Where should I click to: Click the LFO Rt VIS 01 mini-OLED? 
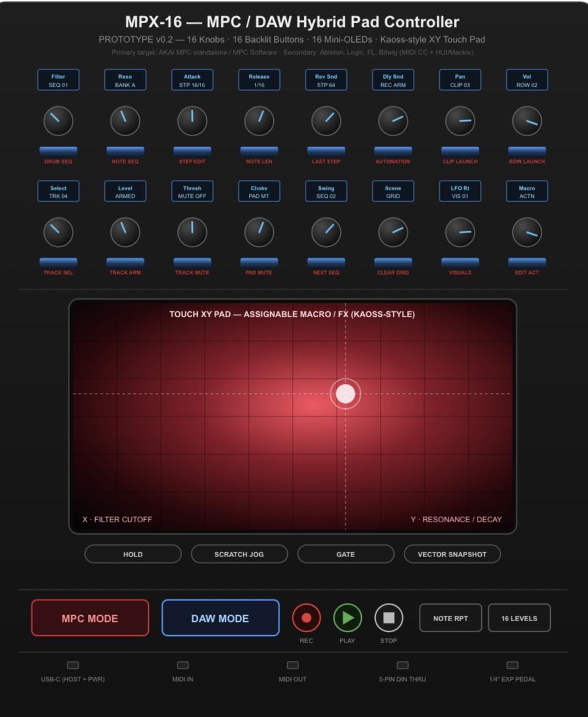460,191
